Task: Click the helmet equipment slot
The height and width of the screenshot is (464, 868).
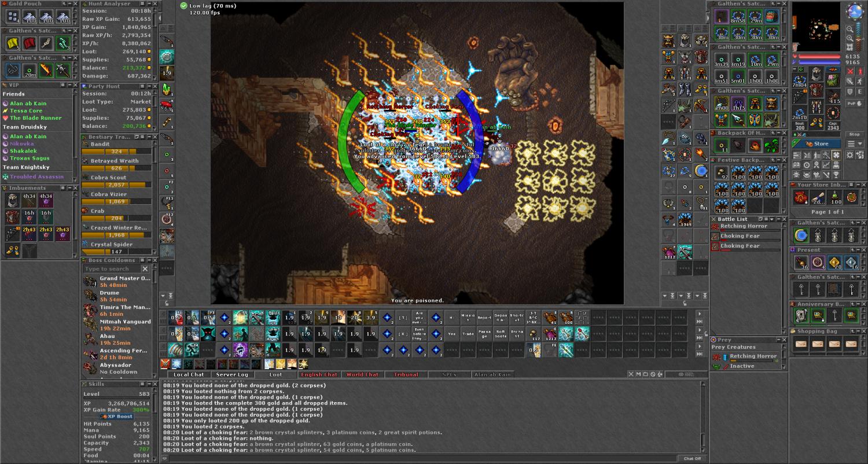Action: (816, 74)
